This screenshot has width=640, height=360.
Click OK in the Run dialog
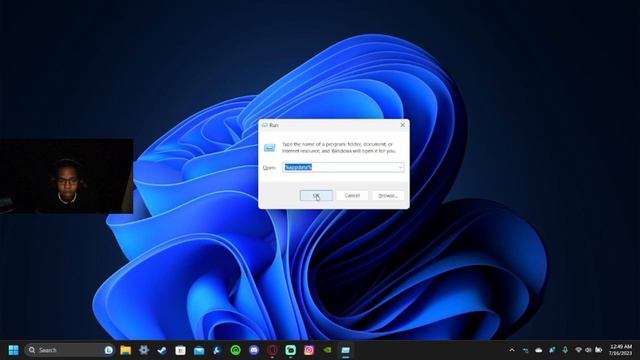click(316, 196)
